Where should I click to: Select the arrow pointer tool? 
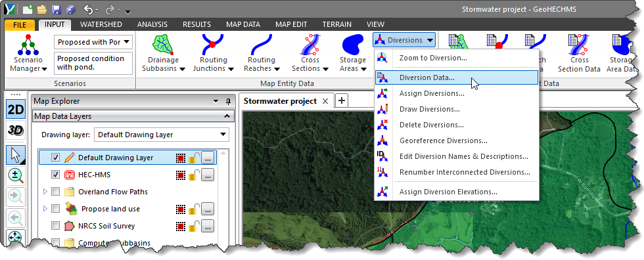tap(16, 156)
